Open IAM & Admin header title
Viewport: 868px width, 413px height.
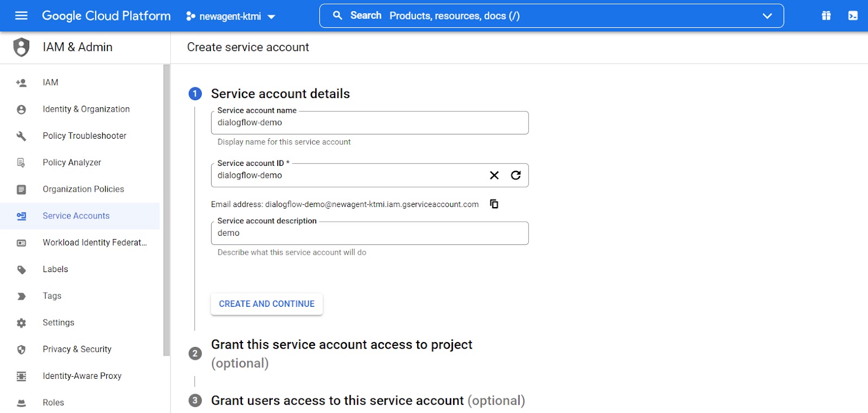coord(78,47)
